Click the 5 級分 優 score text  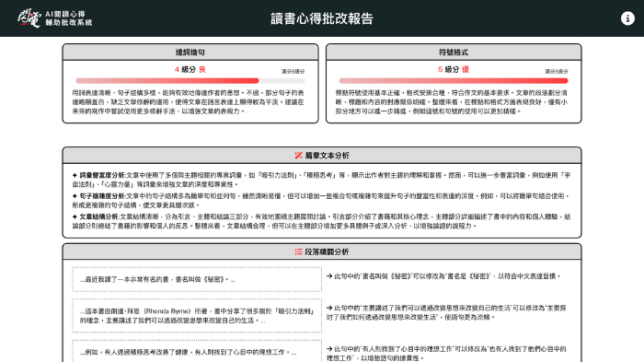[x=454, y=69]
